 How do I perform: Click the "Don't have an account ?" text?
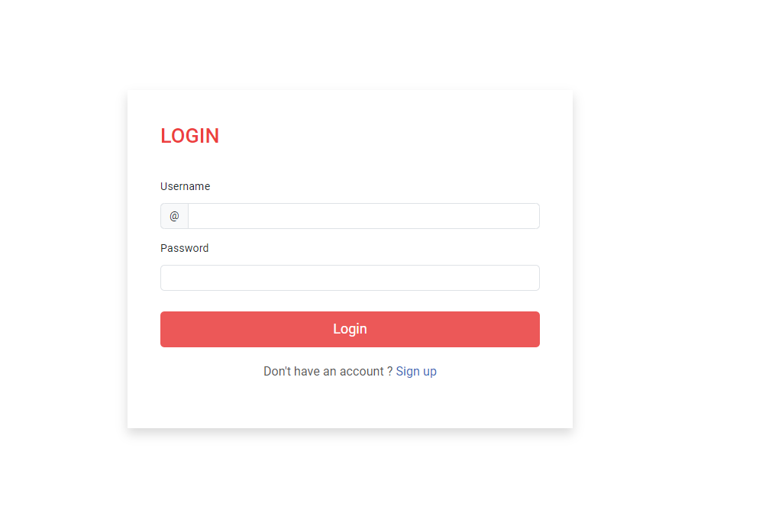point(328,372)
